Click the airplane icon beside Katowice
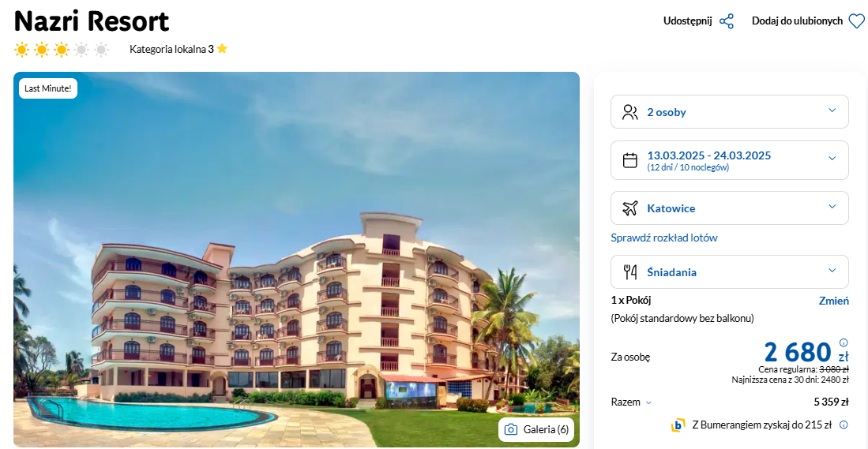 click(x=630, y=208)
